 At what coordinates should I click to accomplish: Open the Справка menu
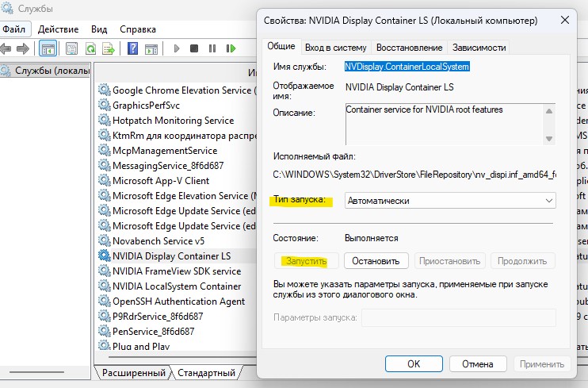(138, 29)
